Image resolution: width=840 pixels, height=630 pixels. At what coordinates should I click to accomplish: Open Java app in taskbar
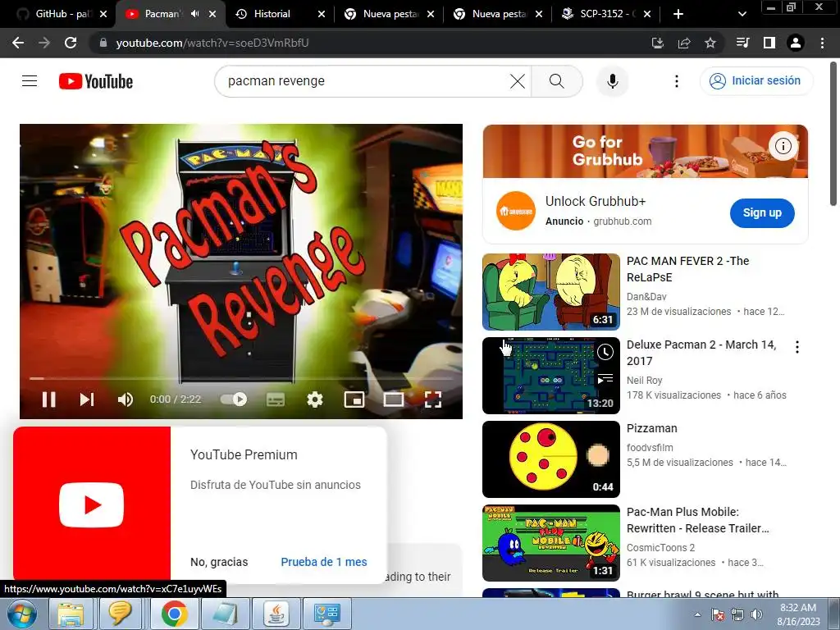(276, 614)
